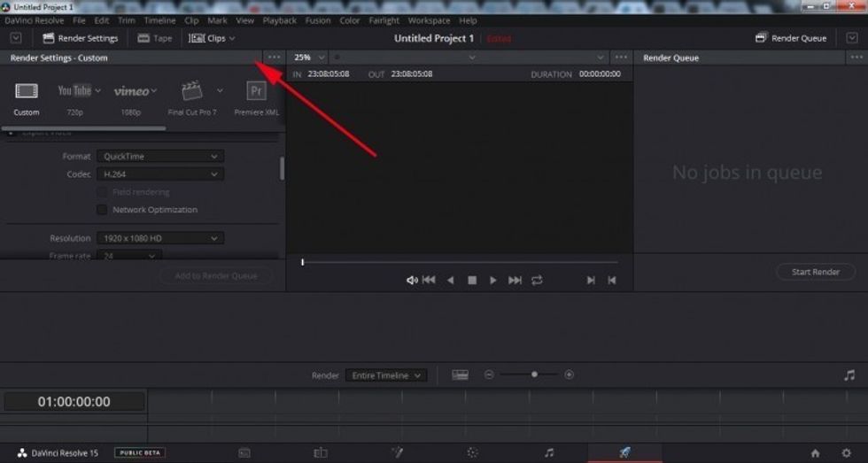868x463 pixels.
Task: Open the Fairlight menu
Action: (x=384, y=20)
